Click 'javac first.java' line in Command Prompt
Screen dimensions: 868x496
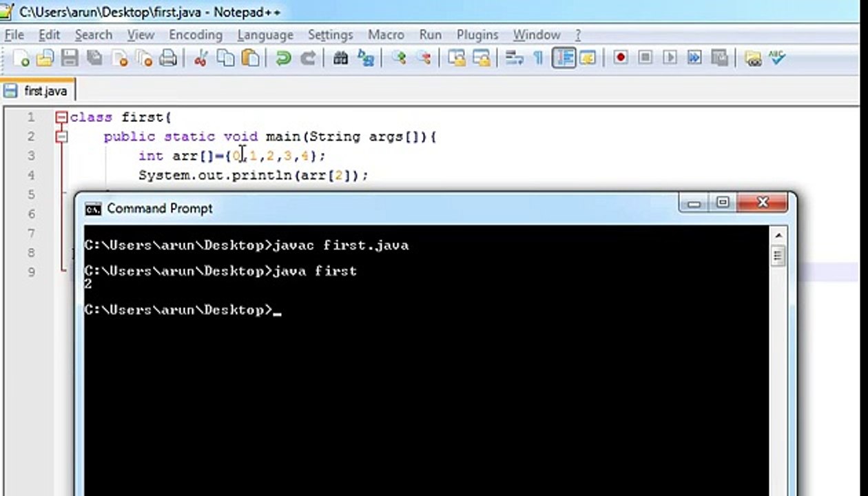pos(247,245)
